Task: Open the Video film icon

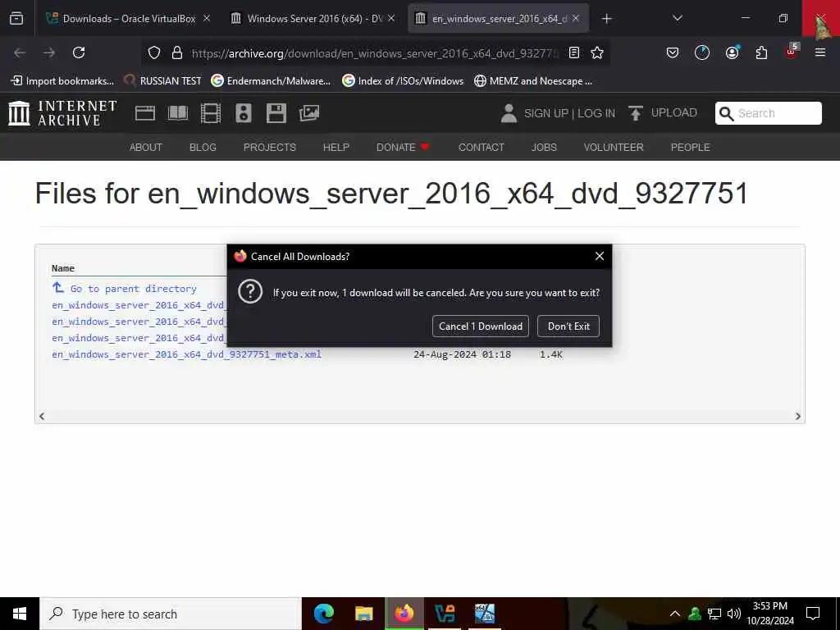Action: click(211, 113)
